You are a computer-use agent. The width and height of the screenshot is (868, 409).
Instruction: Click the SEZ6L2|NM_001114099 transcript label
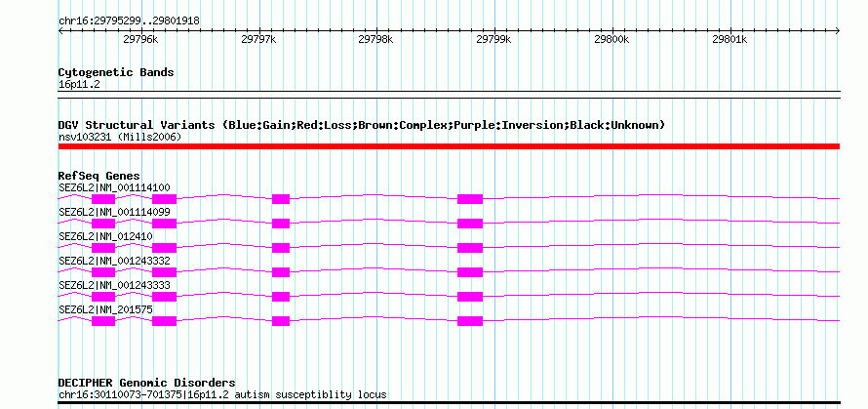coord(114,212)
